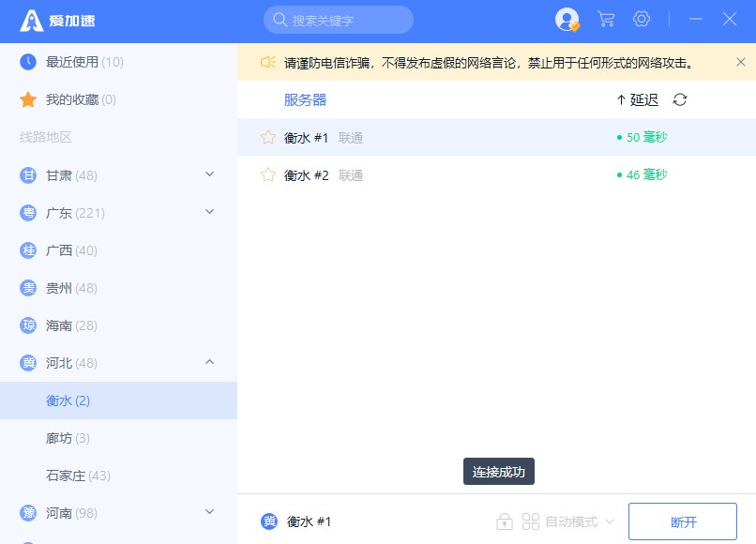Expand the 河南 region chevron
The width and height of the screenshot is (756, 544).
click(x=209, y=512)
